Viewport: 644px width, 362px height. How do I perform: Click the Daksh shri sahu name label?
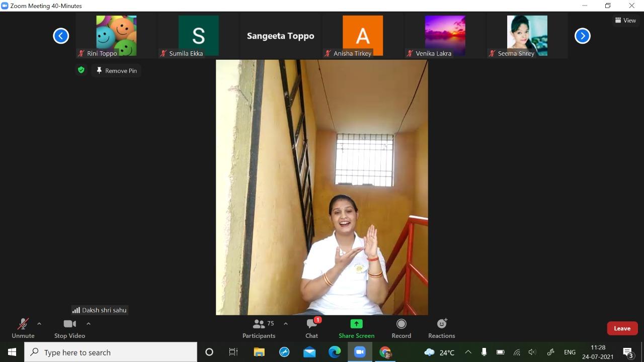(x=100, y=310)
